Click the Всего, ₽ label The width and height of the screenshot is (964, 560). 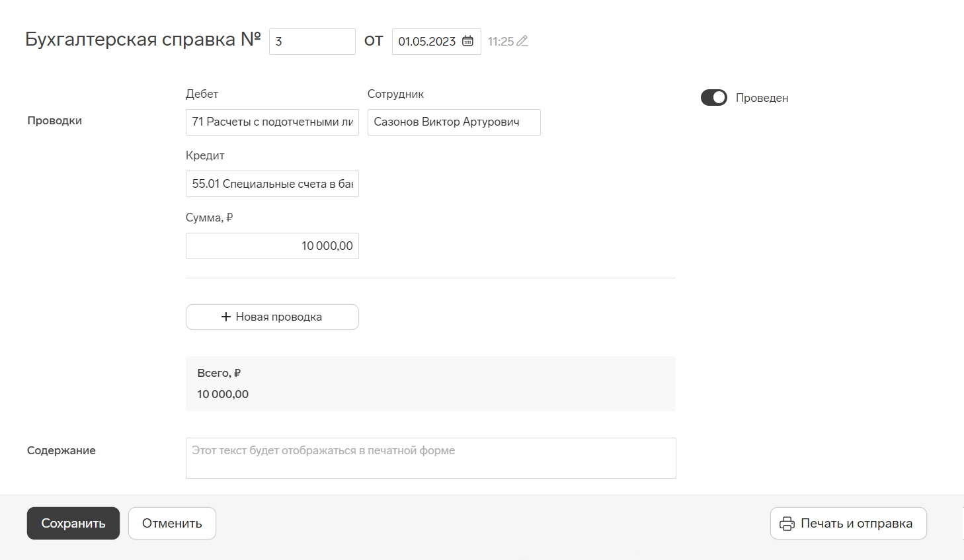(x=219, y=373)
